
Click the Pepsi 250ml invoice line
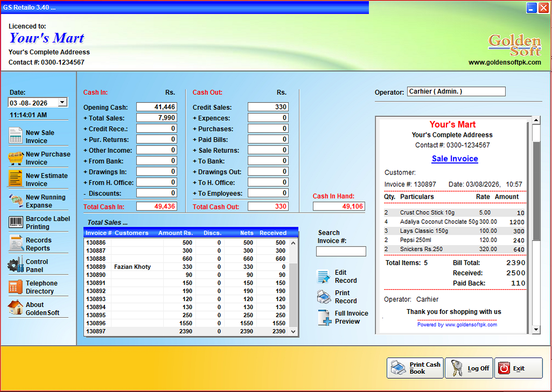tap(455, 240)
